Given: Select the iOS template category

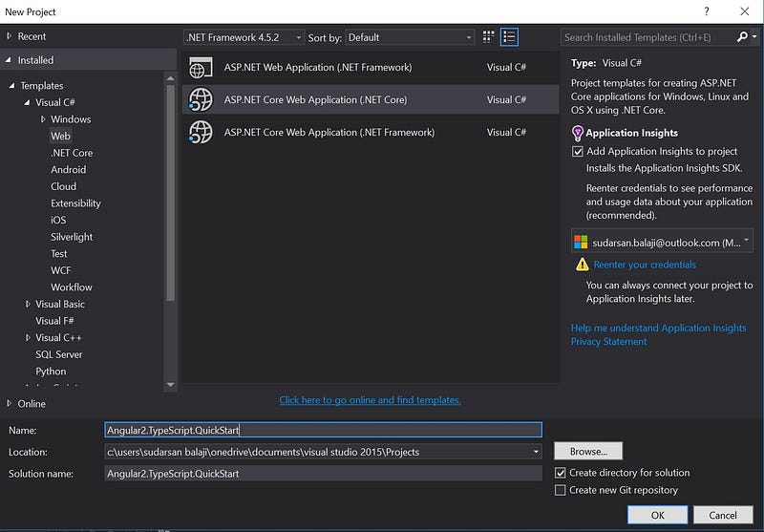Looking at the screenshot, I should [x=58, y=221].
